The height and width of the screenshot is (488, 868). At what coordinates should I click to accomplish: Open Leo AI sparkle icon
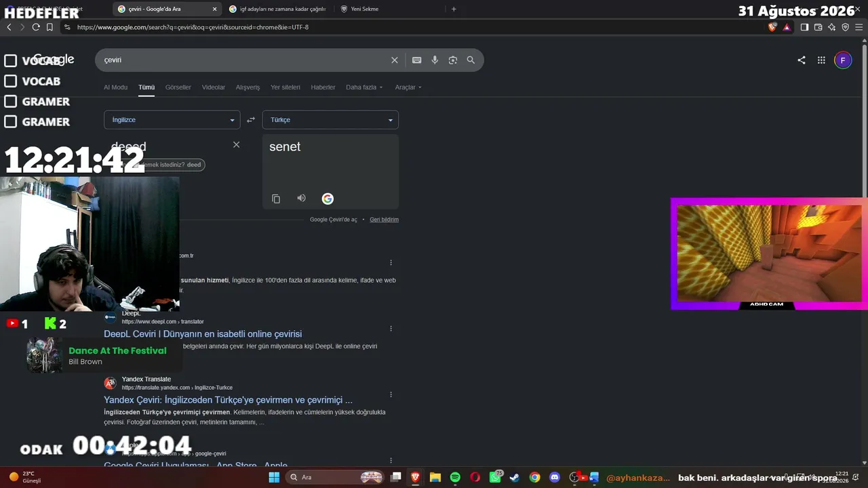(x=832, y=27)
